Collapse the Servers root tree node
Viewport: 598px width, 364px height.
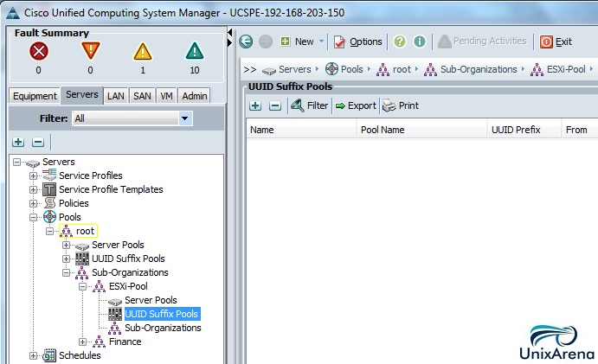click(16, 162)
